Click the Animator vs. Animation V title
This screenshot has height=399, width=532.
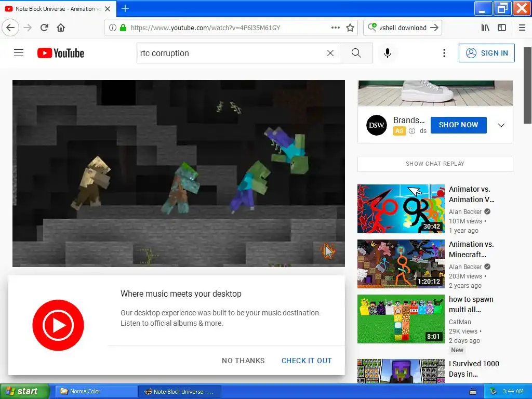click(471, 194)
